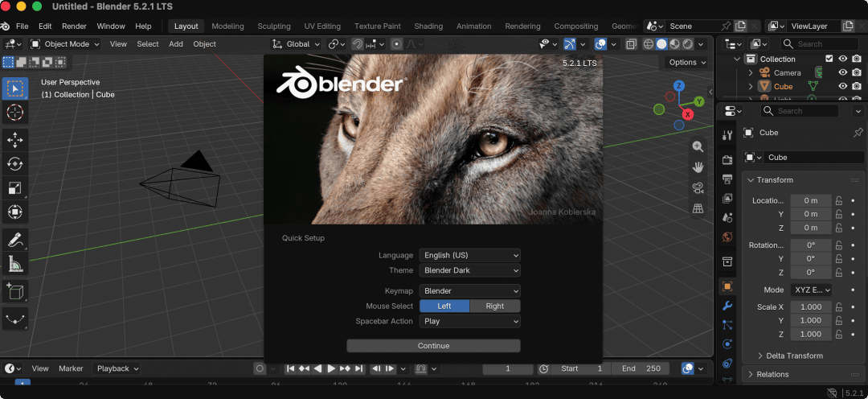The height and width of the screenshot is (399, 868).
Task: Play animation in timeline
Action: tap(331, 368)
